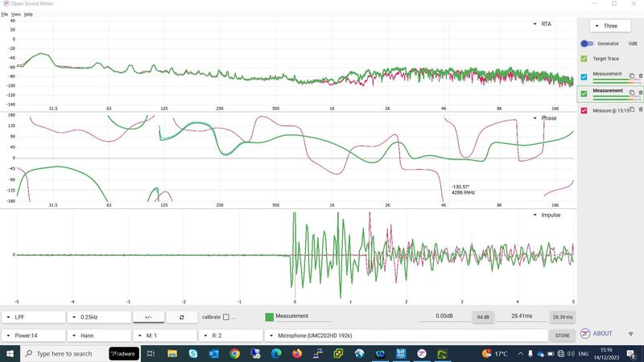Image resolution: width=644 pixels, height=362 pixels.
Task: Open the R: 2 reference channel dropdown
Action: [x=231, y=335]
